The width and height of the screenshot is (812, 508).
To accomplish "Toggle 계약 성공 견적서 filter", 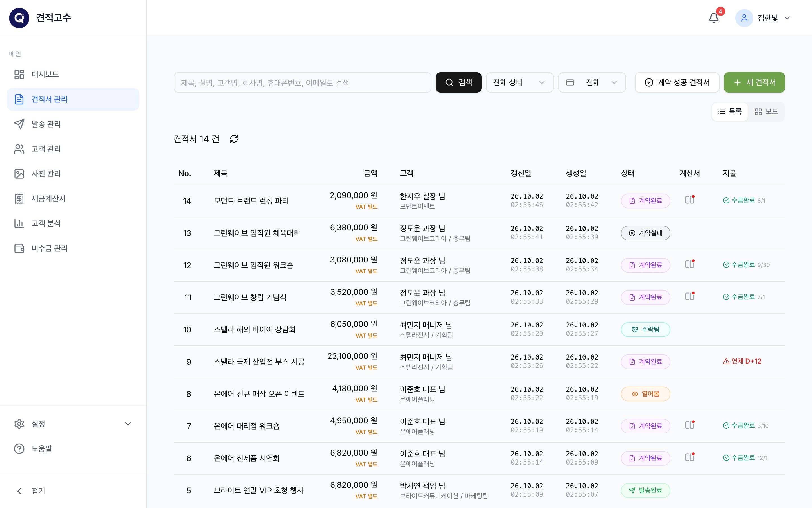I will [677, 82].
